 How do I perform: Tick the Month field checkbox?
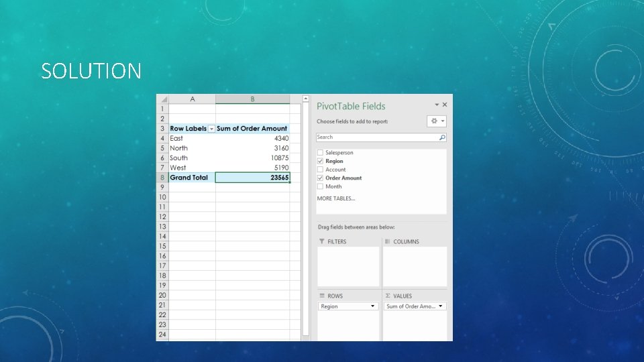[x=320, y=186]
